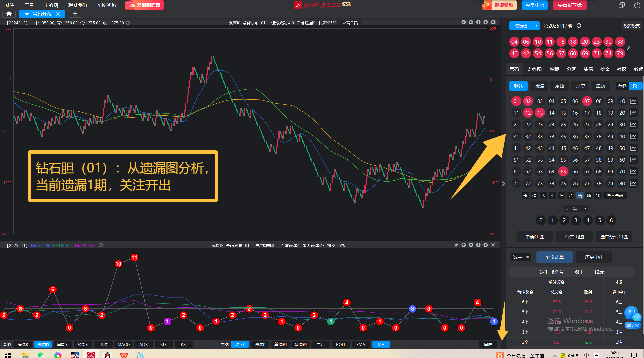644x358 pixels.
Task: Toggle number 02 selection
Action: [x=528, y=101]
